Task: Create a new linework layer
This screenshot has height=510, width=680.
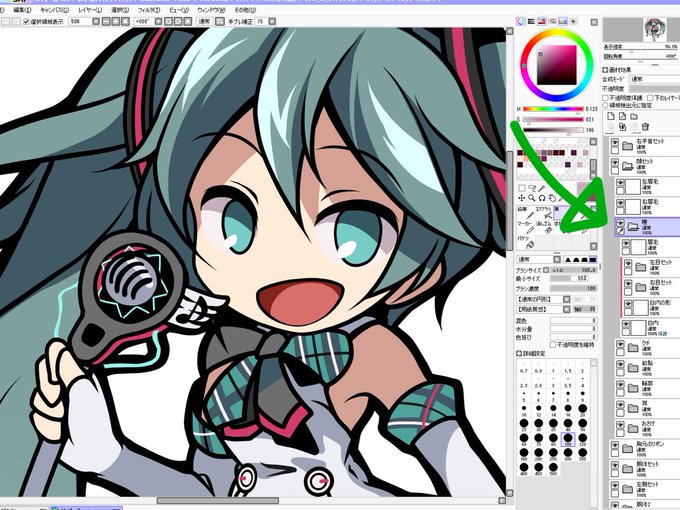Action: [x=622, y=116]
